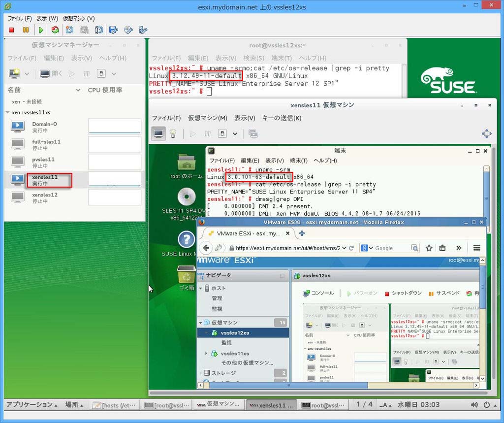Collapse the xen : vssles11xs connection tree
504x423 pixels.
tap(8, 113)
